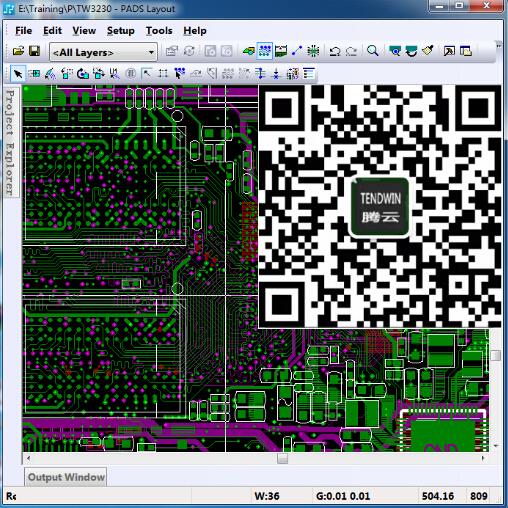The height and width of the screenshot is (508, 508).
Task: Click the Redo arrow icon
Action: (351, 51)
